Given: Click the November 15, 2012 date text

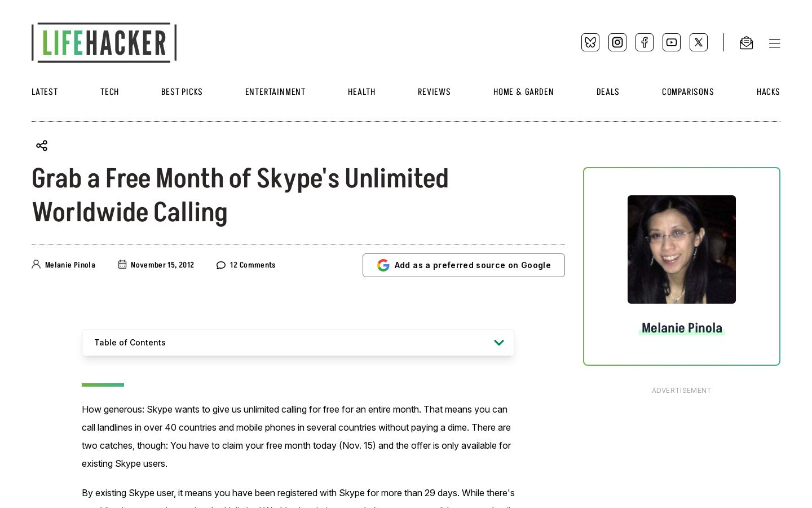Looking at the screenshot, I should [x=162, y=265].
